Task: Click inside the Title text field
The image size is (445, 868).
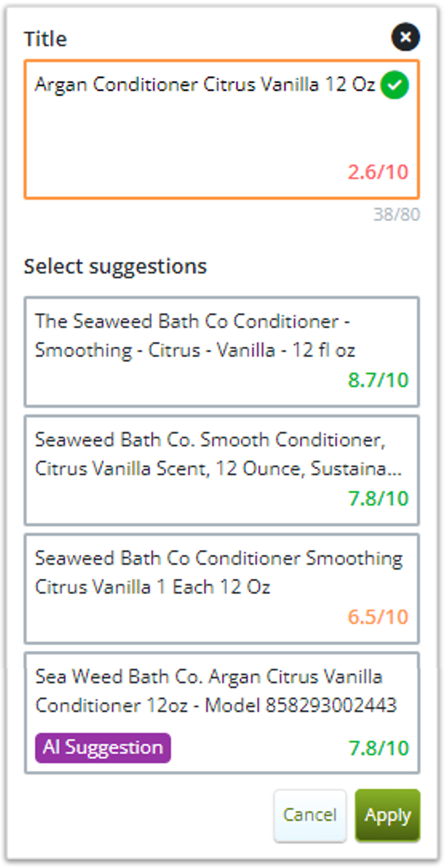Action: tap(221, 129)
